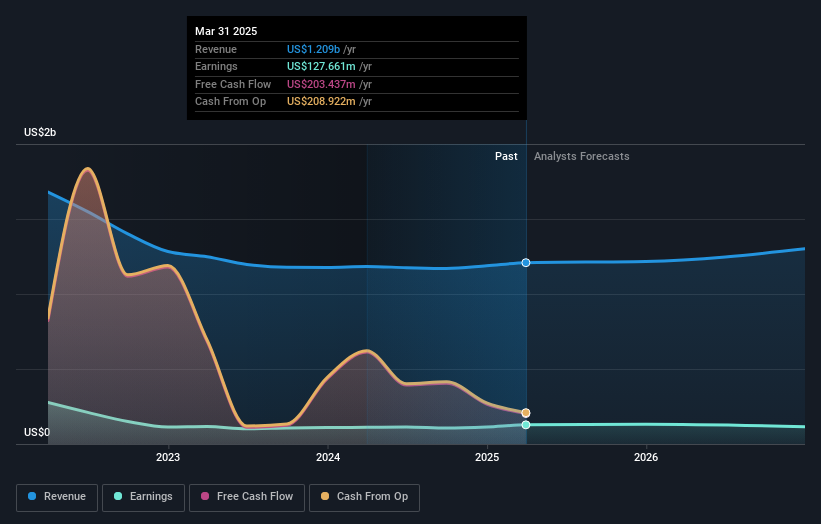Click the 'Revenue' row label in tooltip
This screenshot has width=821, height=524.
tap(216, 49)
